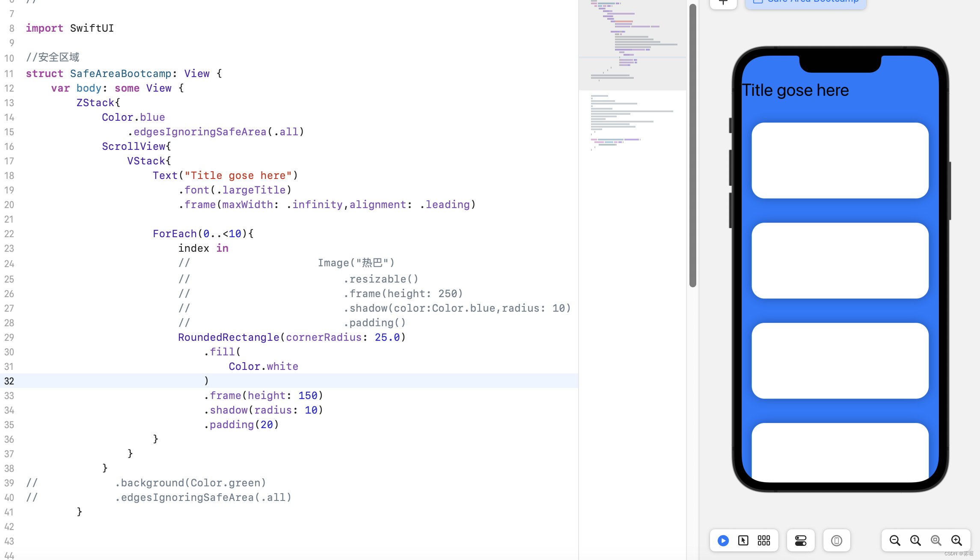
Task: Click the vertical editor scrollbar
Action: tap(693, 146)
